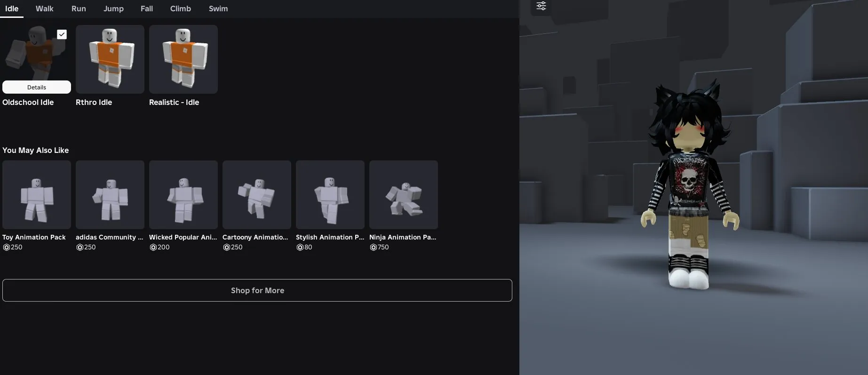Uncheck the equipped Oldschool Idle checkmark
This screenshot has height=375, width=868.
62,34
